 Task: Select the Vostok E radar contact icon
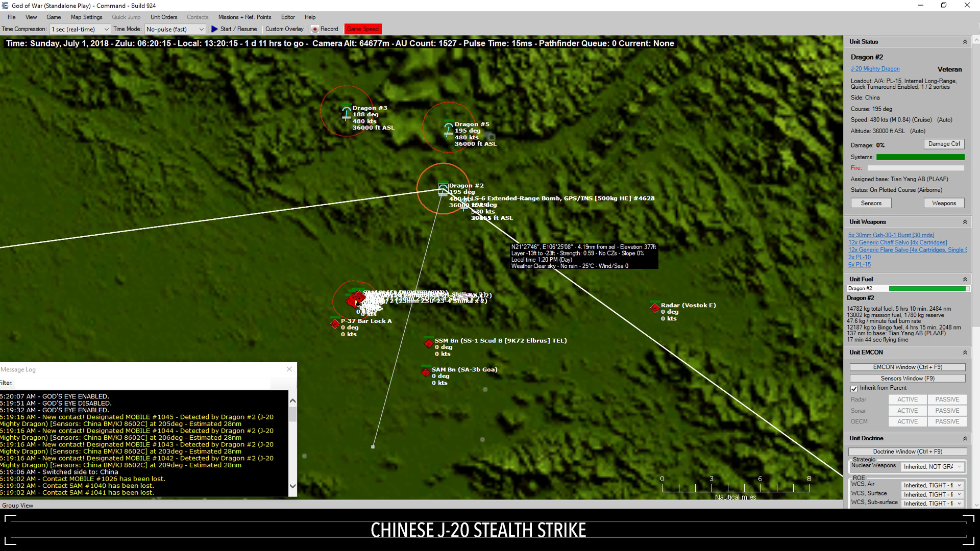(655, 308)
